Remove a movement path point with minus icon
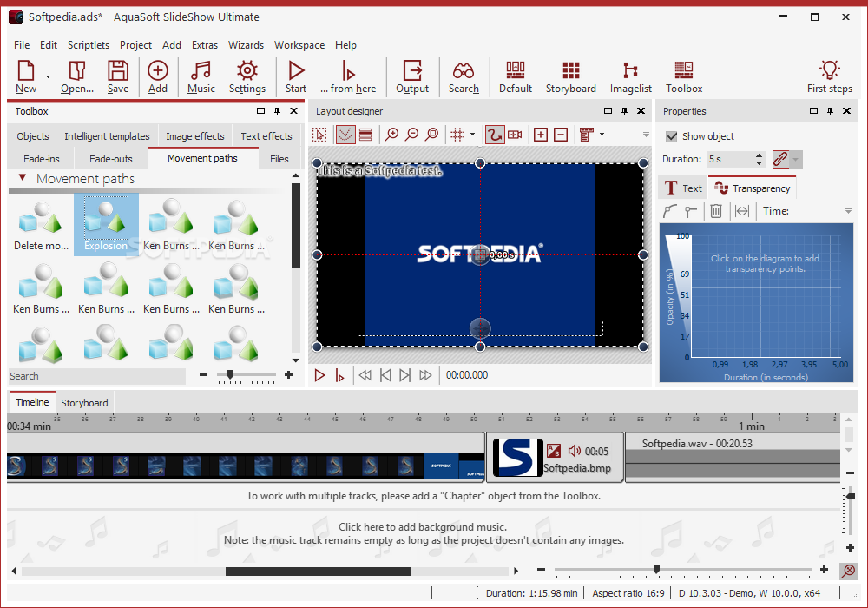868x608 pixels. pos(561,135)
